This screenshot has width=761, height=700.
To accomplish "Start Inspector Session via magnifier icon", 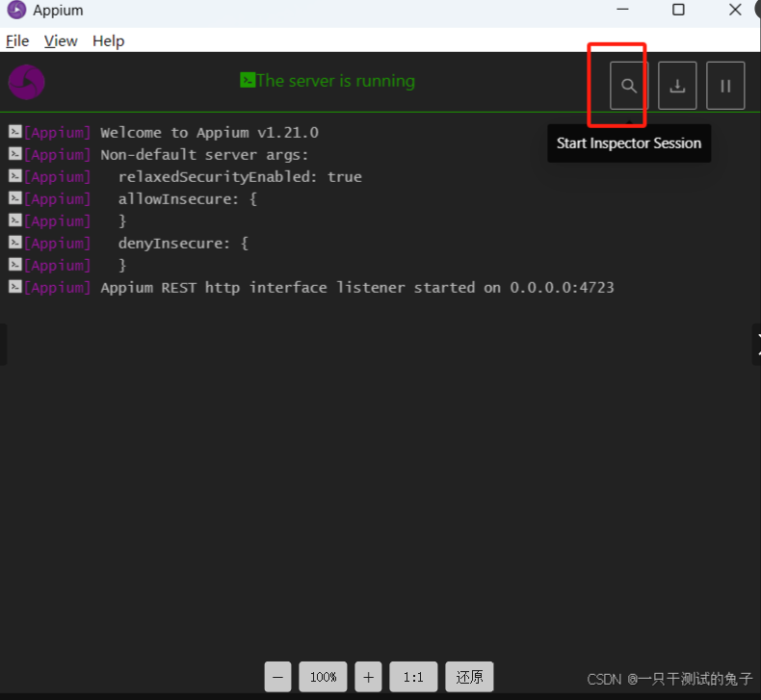I will pos(629,86).
